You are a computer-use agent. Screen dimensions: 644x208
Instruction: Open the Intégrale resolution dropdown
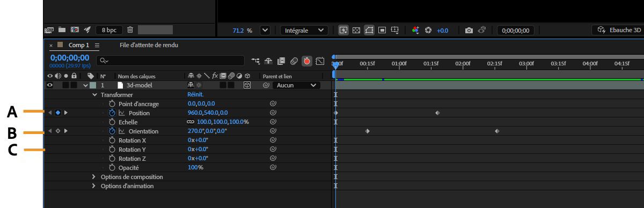click(304, 31)
